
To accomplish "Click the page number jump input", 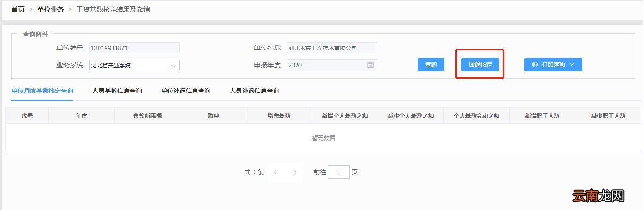I will (339, 172).
